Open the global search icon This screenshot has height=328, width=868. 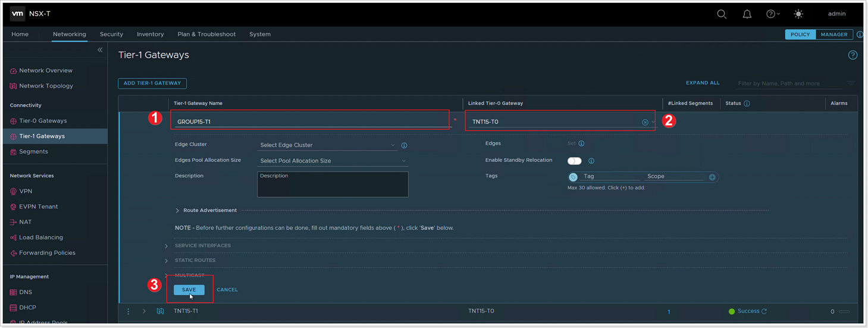tap(722, 14)
